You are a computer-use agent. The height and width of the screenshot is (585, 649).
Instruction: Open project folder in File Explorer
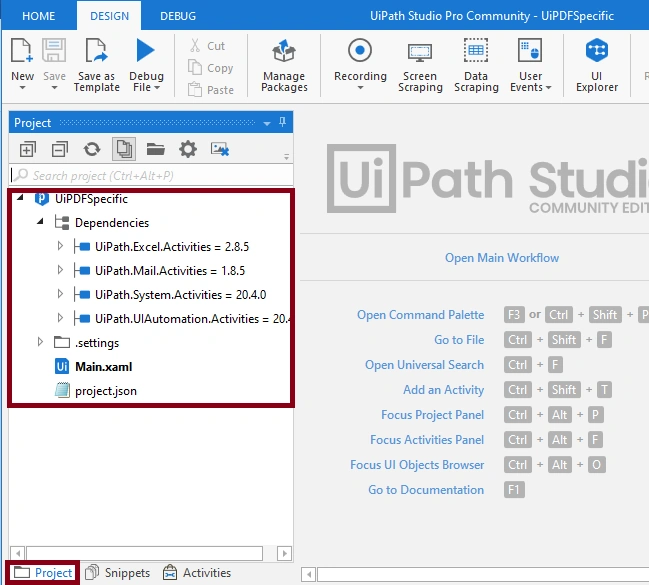[156, 149]
